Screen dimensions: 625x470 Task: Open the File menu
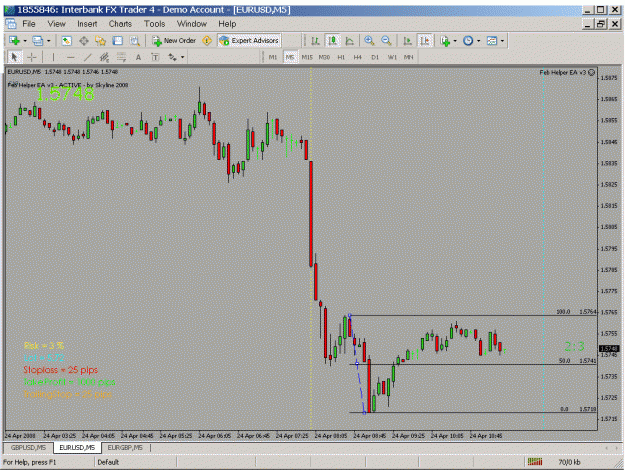pos(29,24)
